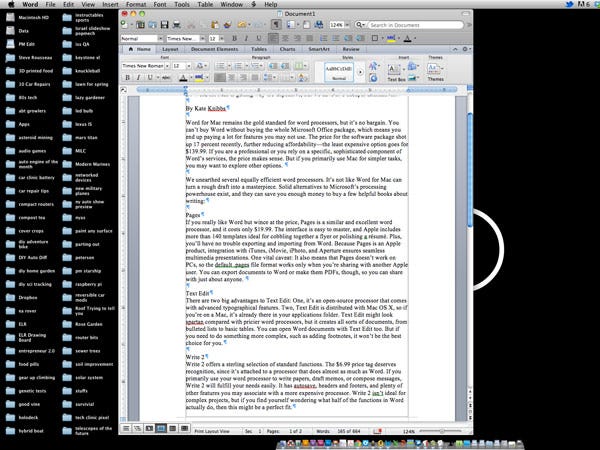Click the Paste clipboard icon
This screenshot has width=600, height=450.
215,25
